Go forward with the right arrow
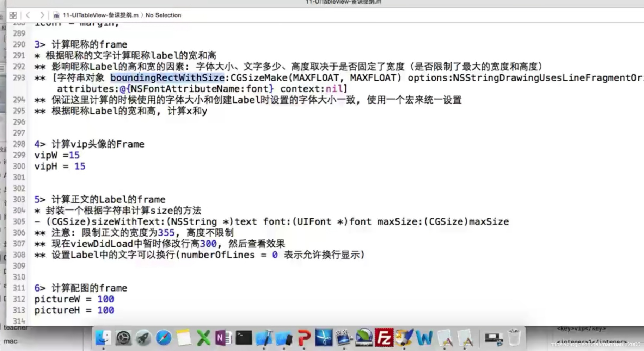The width and height of the screenshot is (644, 351). coord(42,15)
